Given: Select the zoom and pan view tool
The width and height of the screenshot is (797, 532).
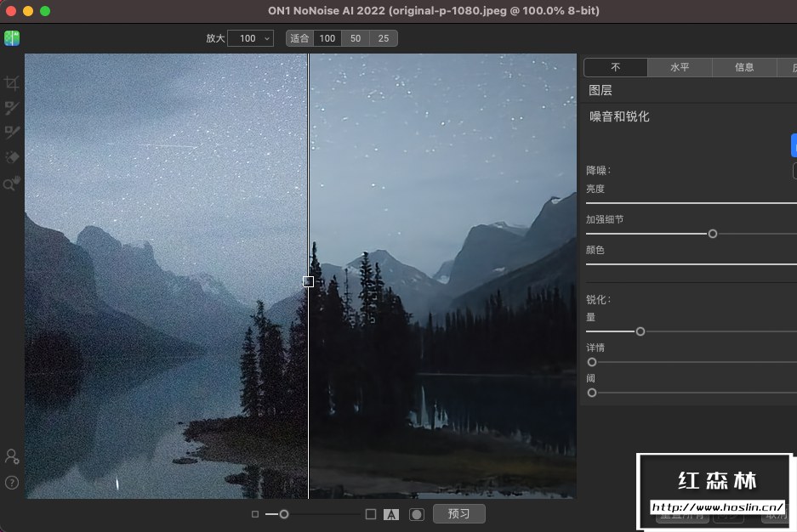Looking at the screenshot, I should point(12,184).
